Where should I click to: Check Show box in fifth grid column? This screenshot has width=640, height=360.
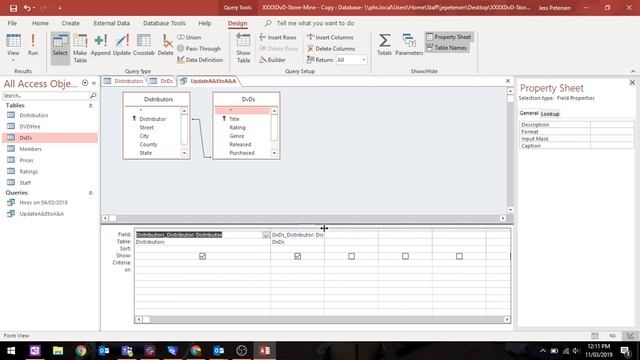pos(459,256)
